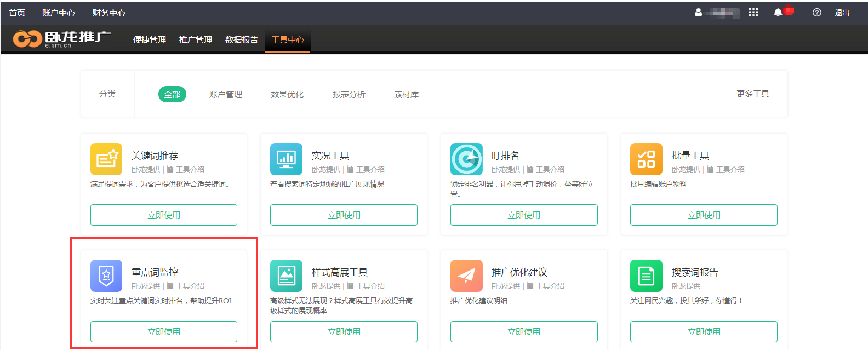
Task: Click 立即使用 under 批量工具
Action: pyautogui.click(x=704, y=215)
